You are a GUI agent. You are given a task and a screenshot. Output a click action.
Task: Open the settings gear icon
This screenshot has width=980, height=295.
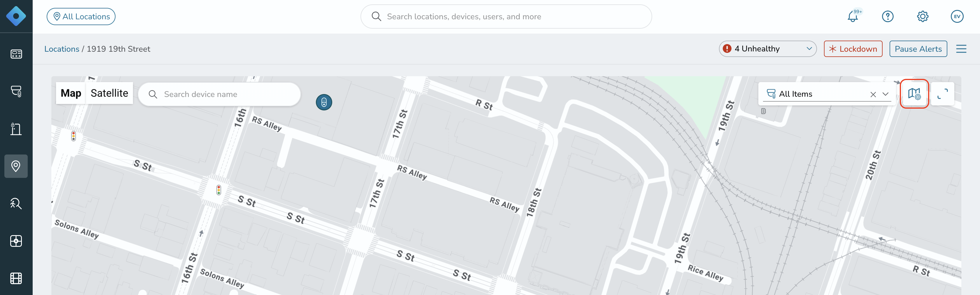(x=923, y=16)
